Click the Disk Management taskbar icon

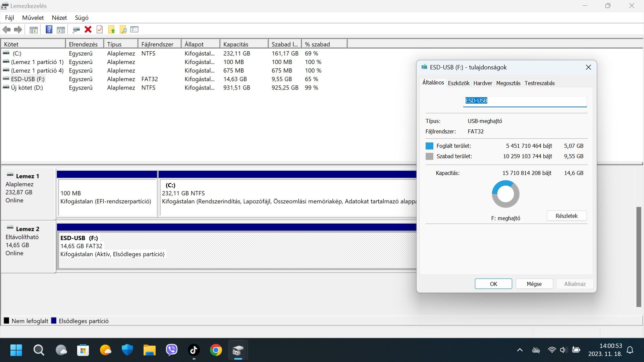click(238, 350)
